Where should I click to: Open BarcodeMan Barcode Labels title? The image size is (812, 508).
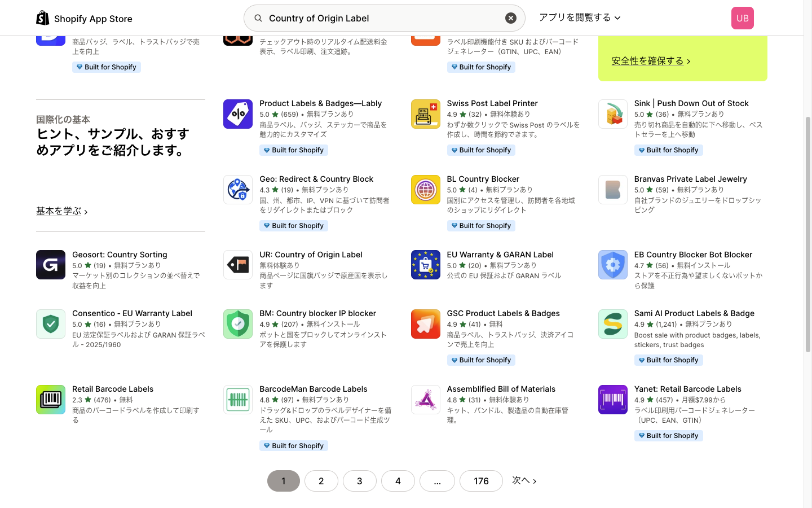tap(314, 389)
